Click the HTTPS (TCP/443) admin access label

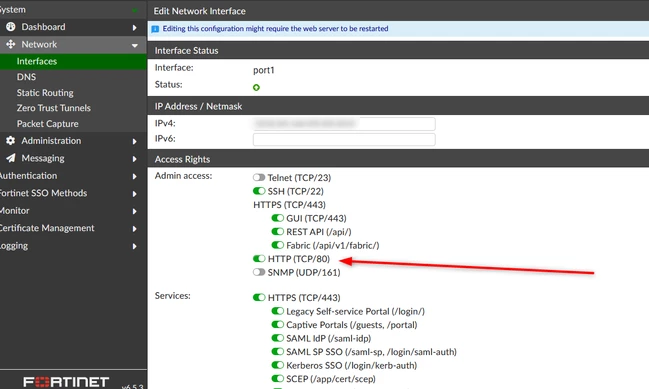[x=289, y=205]
